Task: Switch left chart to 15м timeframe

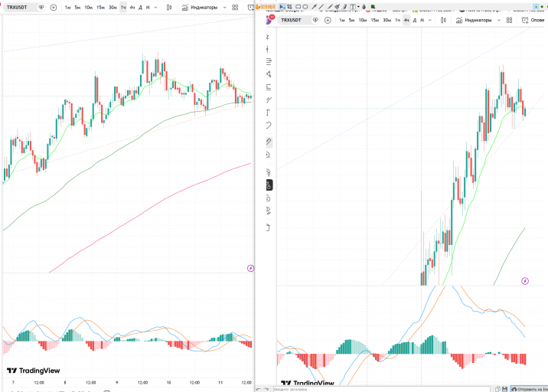Action: 101,8
